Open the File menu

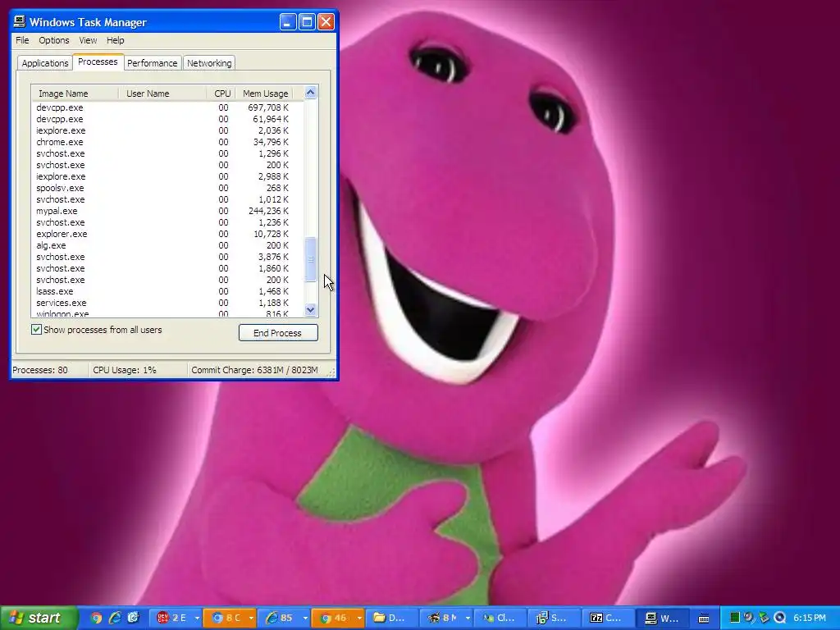[x=22, y=40]
